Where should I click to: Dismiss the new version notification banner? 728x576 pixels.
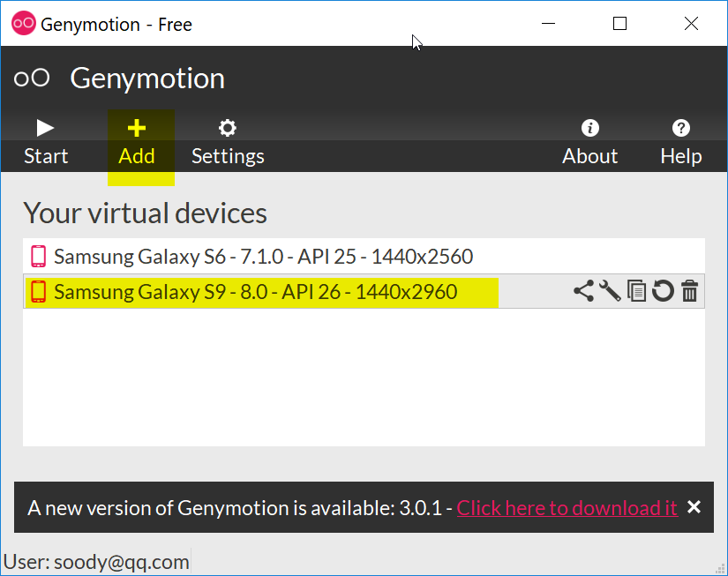(x=694, y=507)
